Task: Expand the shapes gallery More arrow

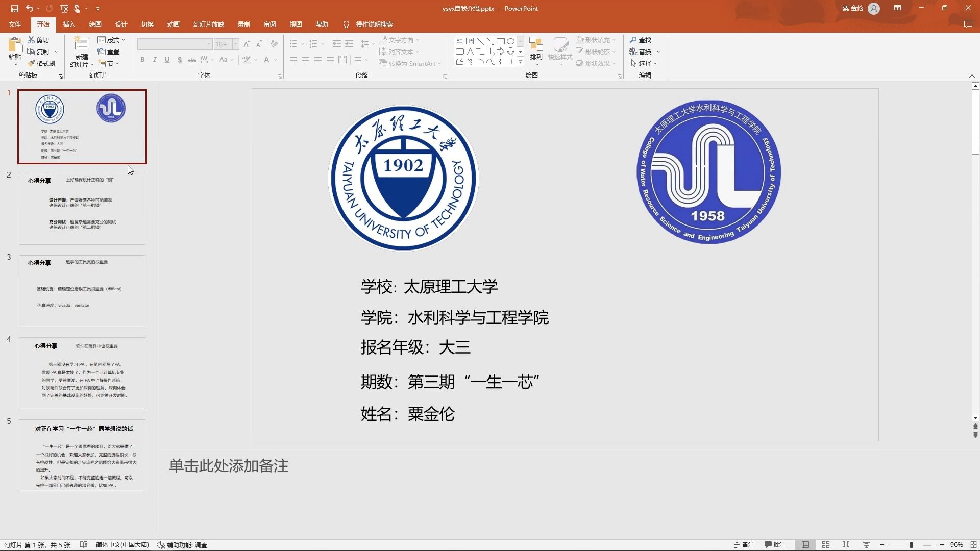Action: pyautogui.click(x=520, y=62)
